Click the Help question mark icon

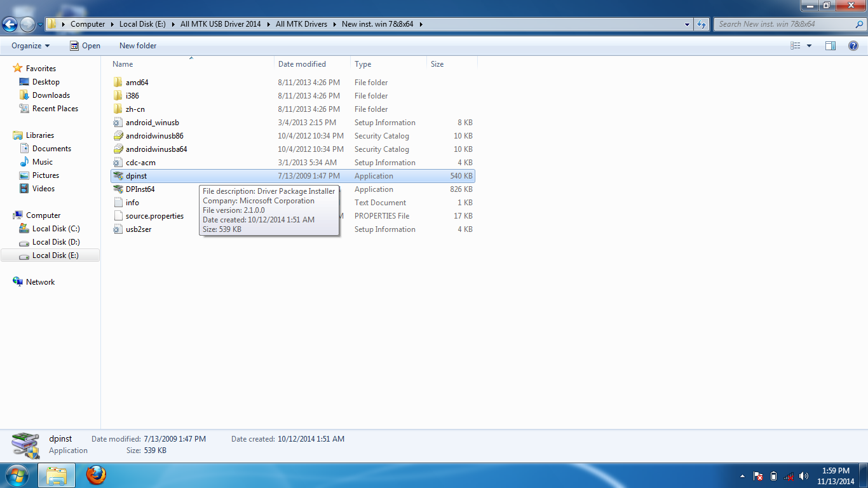[x=853, y=46]
